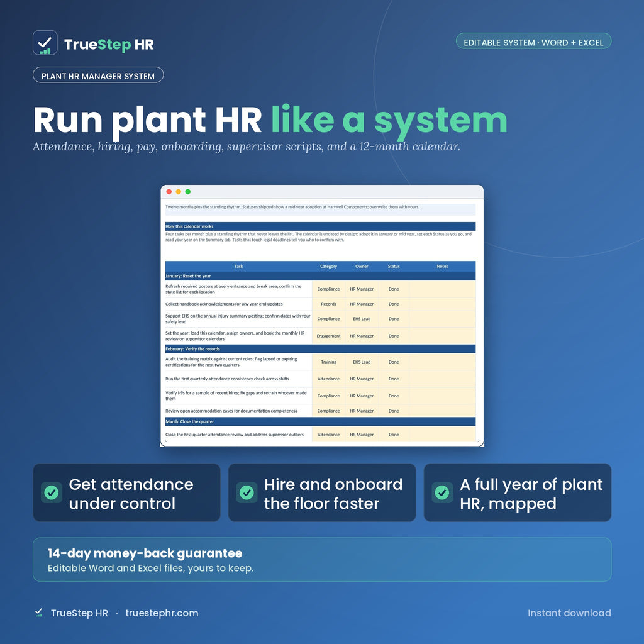This screenshot has height=644, width=644.
Task: Click the small checkmark logo in the footer
Action: click(x=38, y=613)
